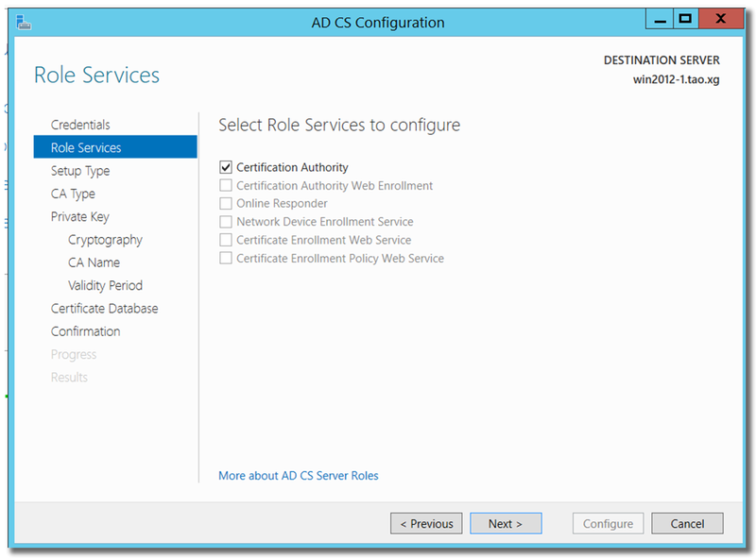Cancel the AD CS configuration wizard
Image resolution: width=756 pixels, height=558 pixels.
[687, 523]
